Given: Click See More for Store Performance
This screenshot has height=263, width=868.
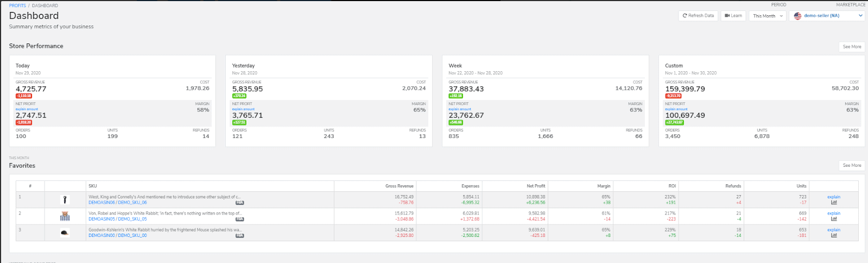Looking at the screenshot, I should coord(852,47).
